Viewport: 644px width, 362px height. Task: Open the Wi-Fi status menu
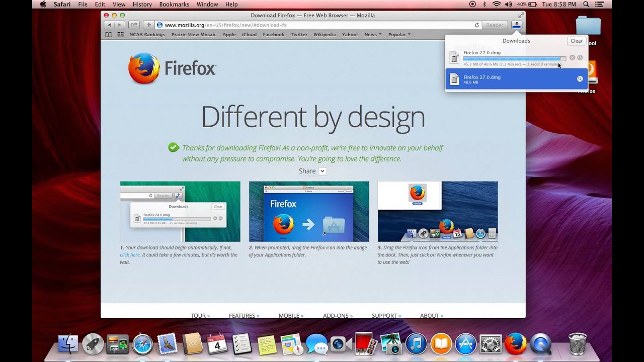tap(497, 4)
